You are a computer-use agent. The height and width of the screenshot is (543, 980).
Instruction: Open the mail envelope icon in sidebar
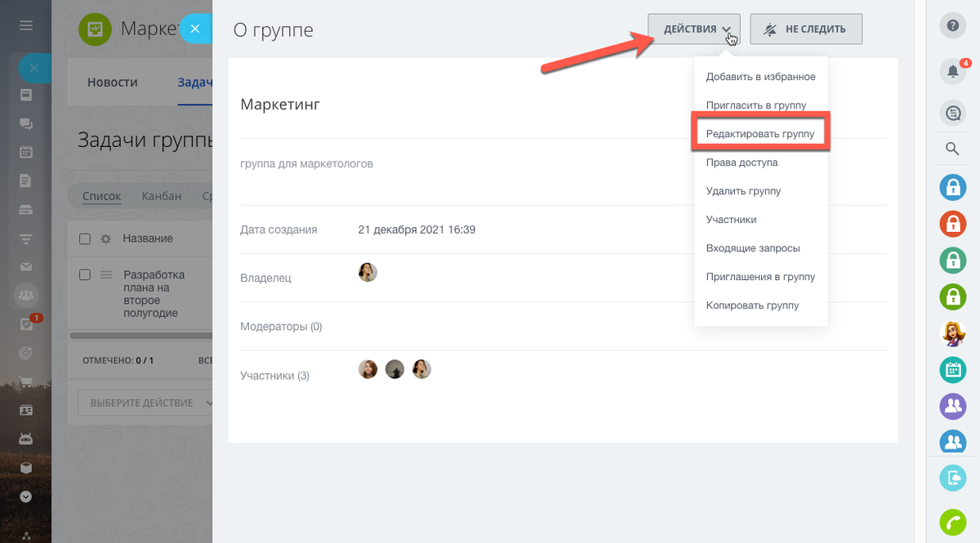[x=25, y=266]
